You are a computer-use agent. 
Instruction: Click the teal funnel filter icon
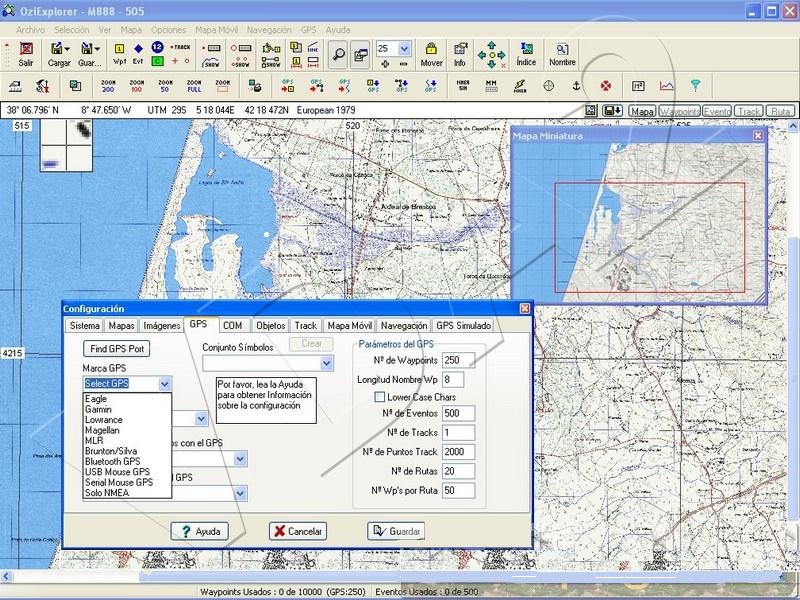[x=695, y=86]
